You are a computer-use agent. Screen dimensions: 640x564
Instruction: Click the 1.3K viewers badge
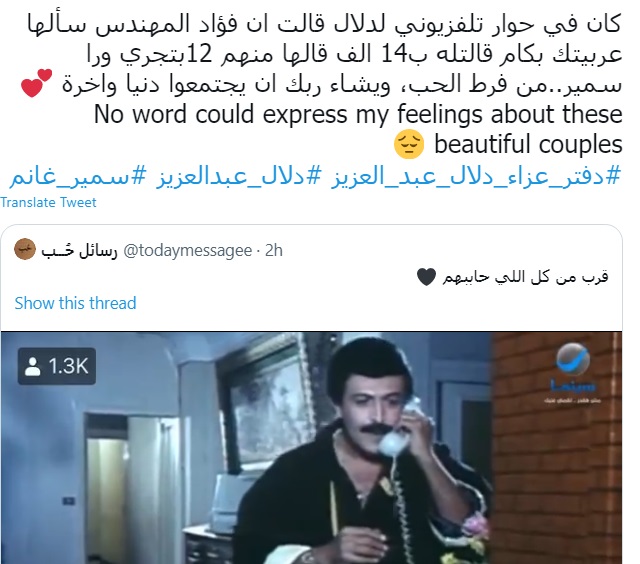point(57,366)
